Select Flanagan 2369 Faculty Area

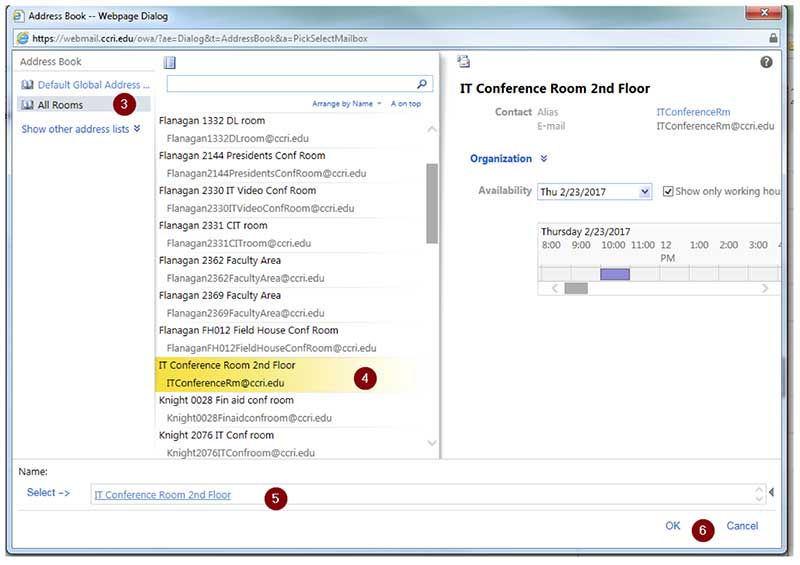292,304
